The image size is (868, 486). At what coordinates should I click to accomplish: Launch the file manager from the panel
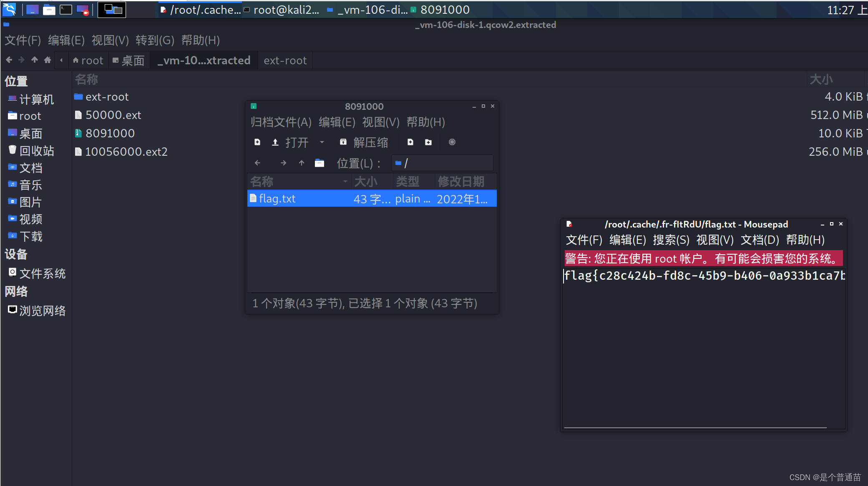[49, 10]
